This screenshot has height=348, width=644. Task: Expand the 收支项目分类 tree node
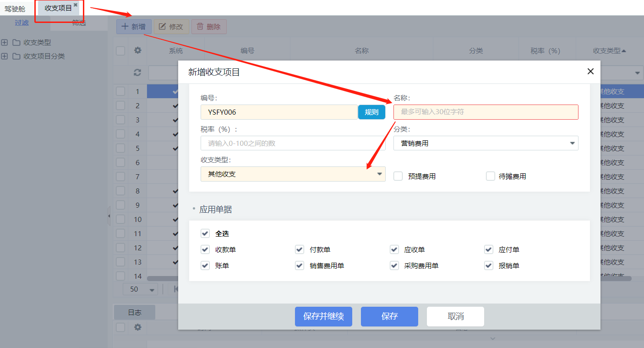[5, 56]
